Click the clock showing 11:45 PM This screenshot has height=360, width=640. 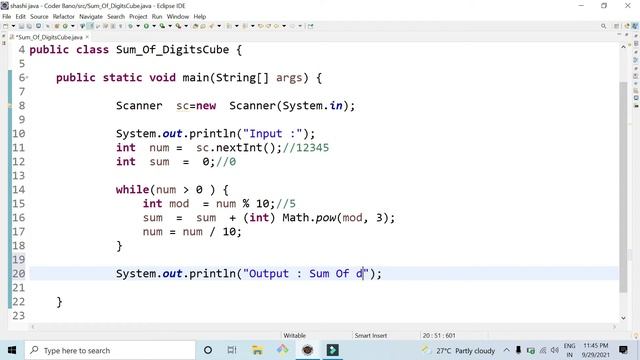pos(596,350)
